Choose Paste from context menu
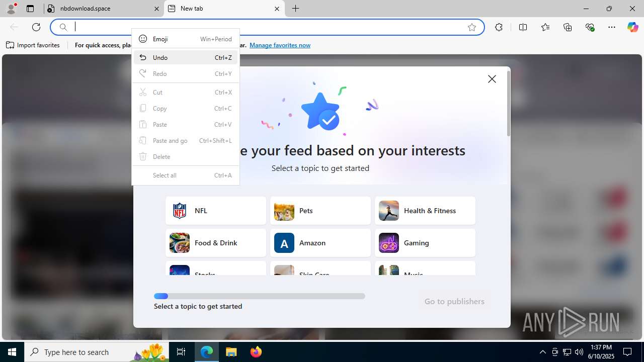The width and height of the screenshot is (644, 362). click(x=186, y=124)
